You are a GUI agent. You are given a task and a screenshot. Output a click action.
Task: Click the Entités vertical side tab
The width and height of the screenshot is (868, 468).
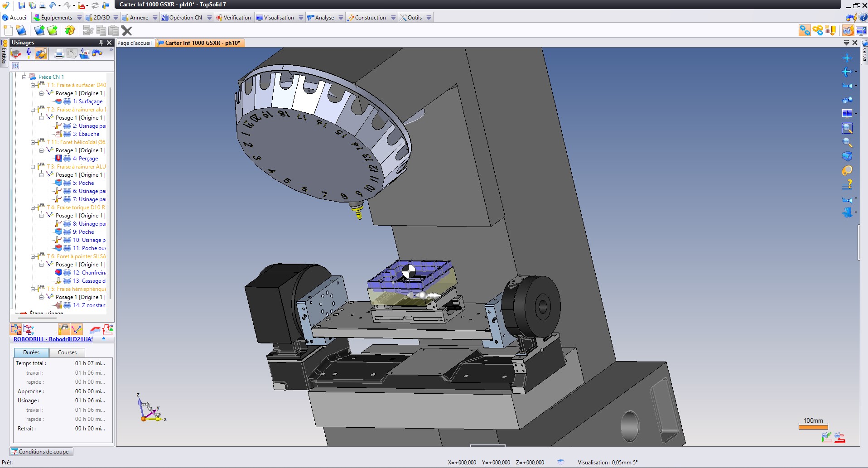[x=4, y=53]
